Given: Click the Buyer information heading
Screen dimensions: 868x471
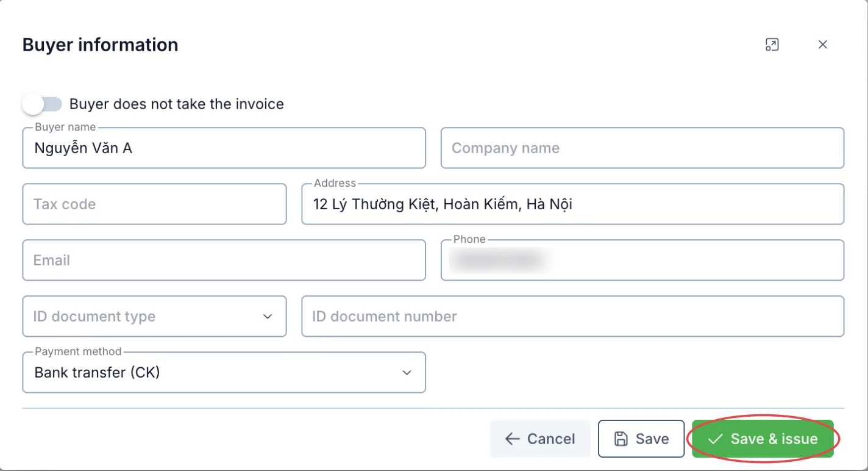Looking at the screenshot, I should point(101,45).
